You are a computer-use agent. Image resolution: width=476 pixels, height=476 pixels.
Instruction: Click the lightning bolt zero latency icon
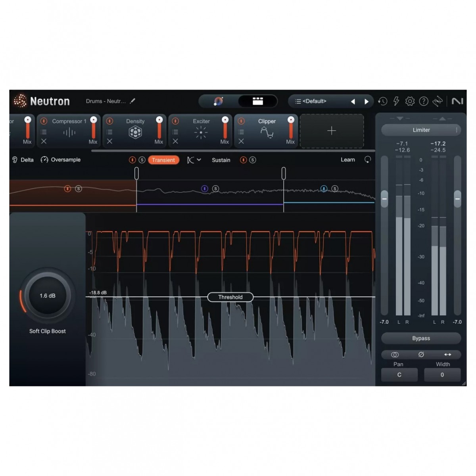[396, 102]
